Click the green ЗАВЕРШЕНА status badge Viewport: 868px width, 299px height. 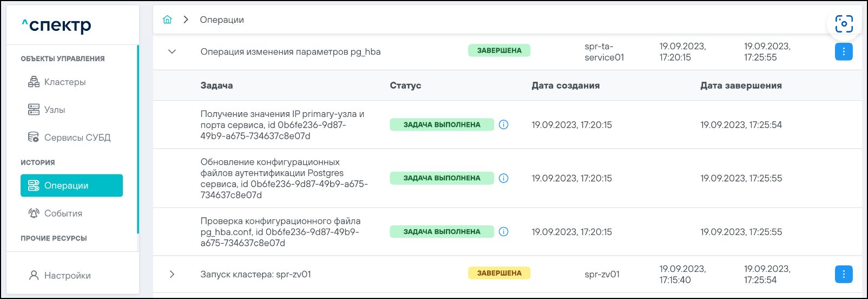pos(499,50)
